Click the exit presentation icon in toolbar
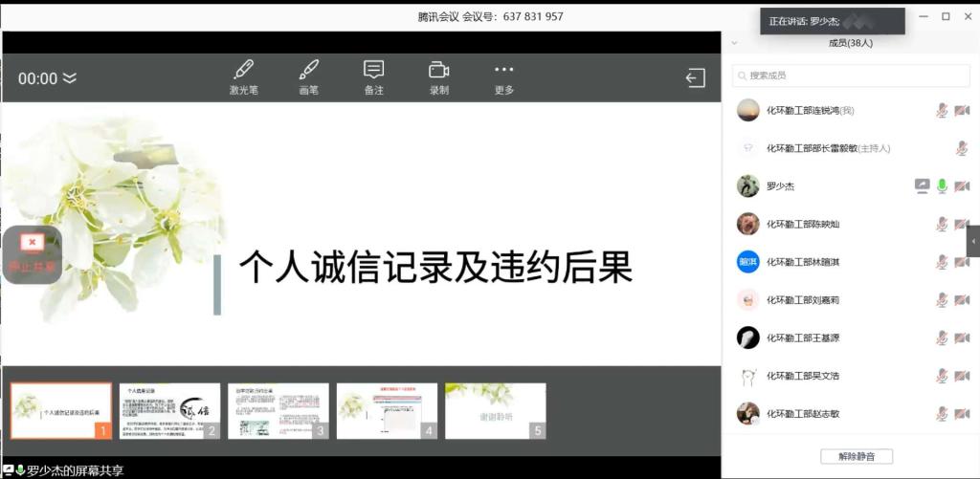This screenshot has height=479, width=980. (x=696, y=78)
